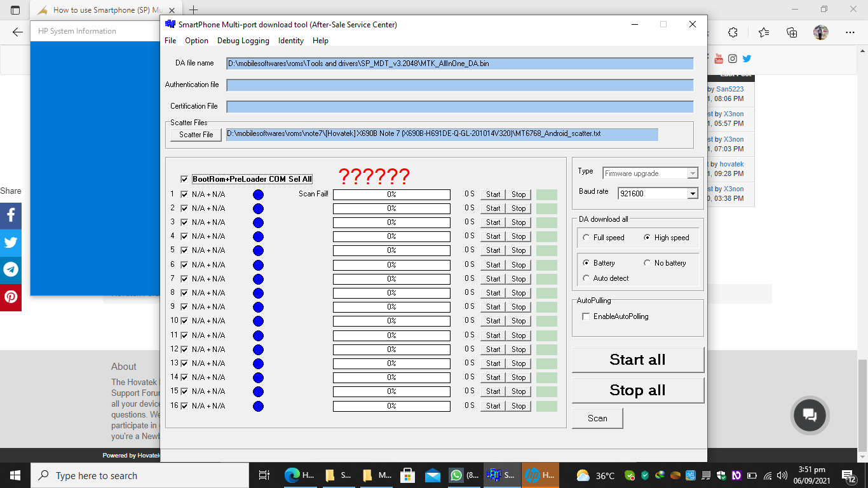Uncheck the port 16 checkbox
The image size is (868, 488).
click(184, 405)
